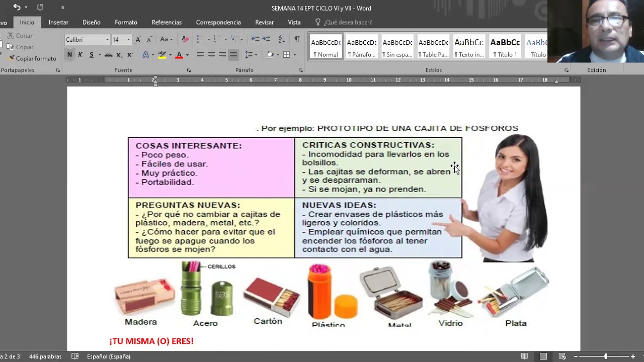
Task: Increase font size with the grow font icon
Action: coord(138,39)
